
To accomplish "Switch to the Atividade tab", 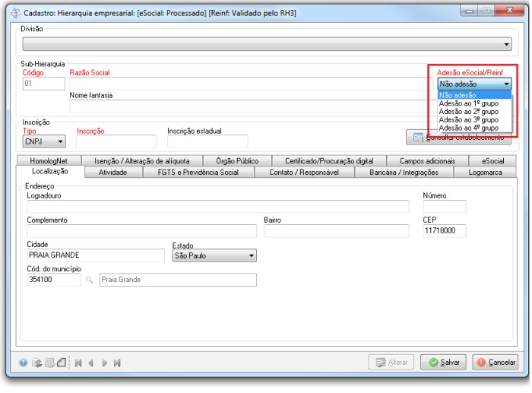I will point(113,173).
